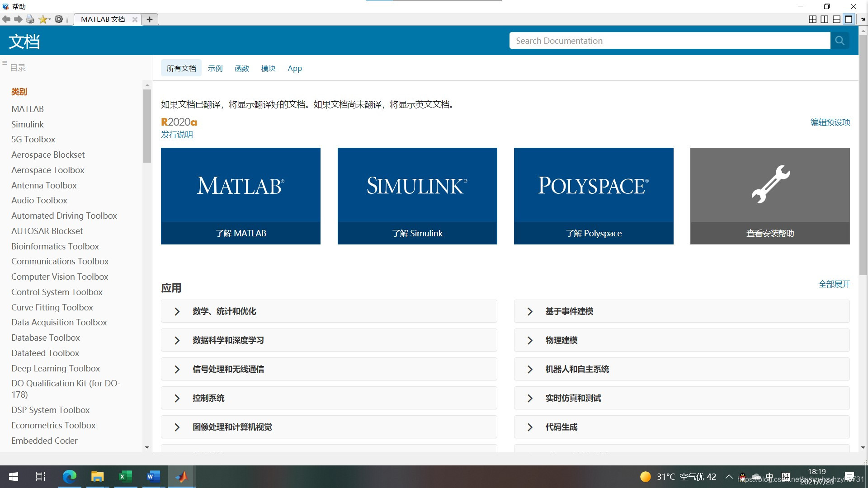This screenshot has height=488, width=868.
Task: Click the sidebar scroll down arrow
Action: tap(147, 448)
